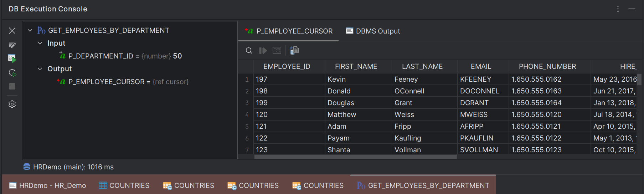
Task: Click first name cell Donald
Action: (x=358, y=91)
